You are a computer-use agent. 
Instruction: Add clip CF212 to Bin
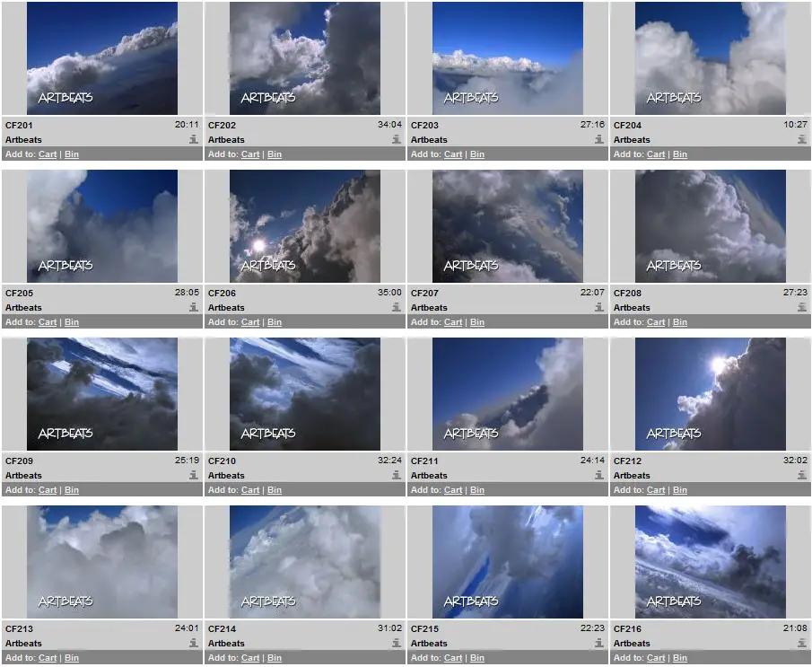pos(680,490)
